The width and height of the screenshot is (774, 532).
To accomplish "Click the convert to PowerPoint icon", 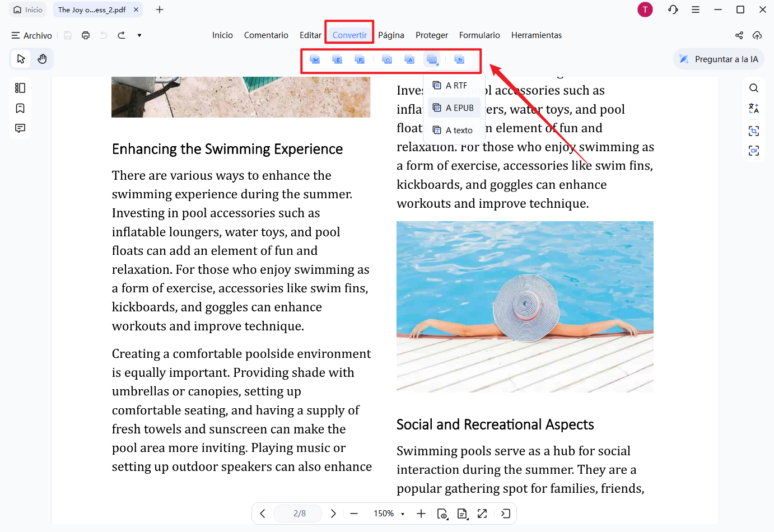I will tap(360, 59).
